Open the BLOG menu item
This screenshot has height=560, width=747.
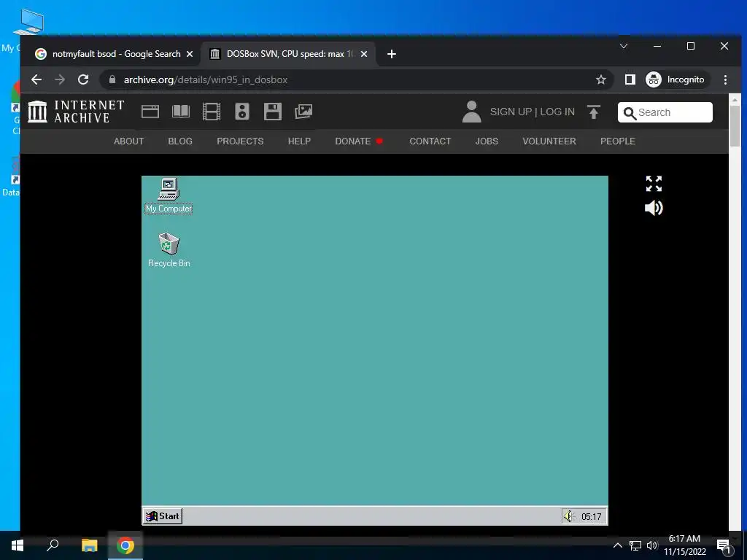pyautogui.click(x=180, y=141)
